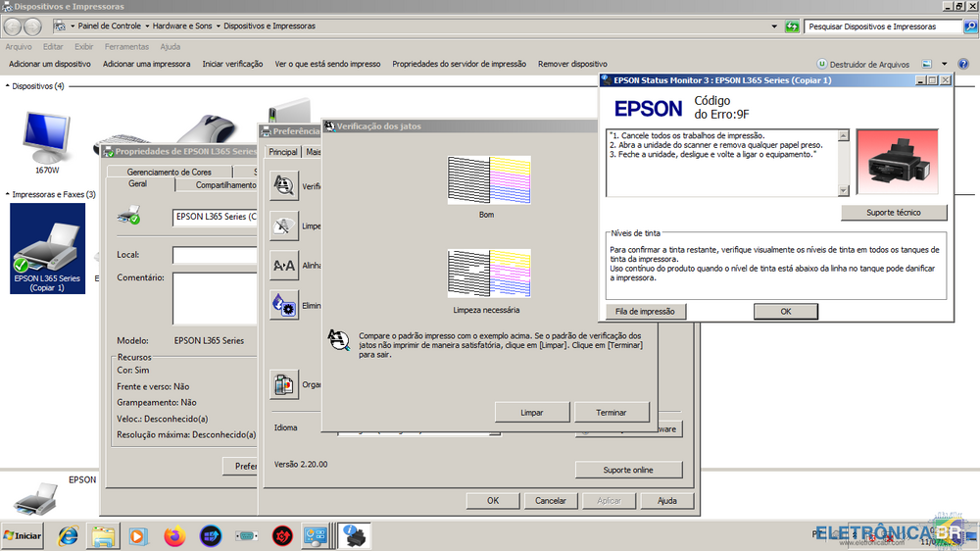This screenshot has width=980, height=551.
Task: Click the head cleaning icon
Action: click(284, 225)
